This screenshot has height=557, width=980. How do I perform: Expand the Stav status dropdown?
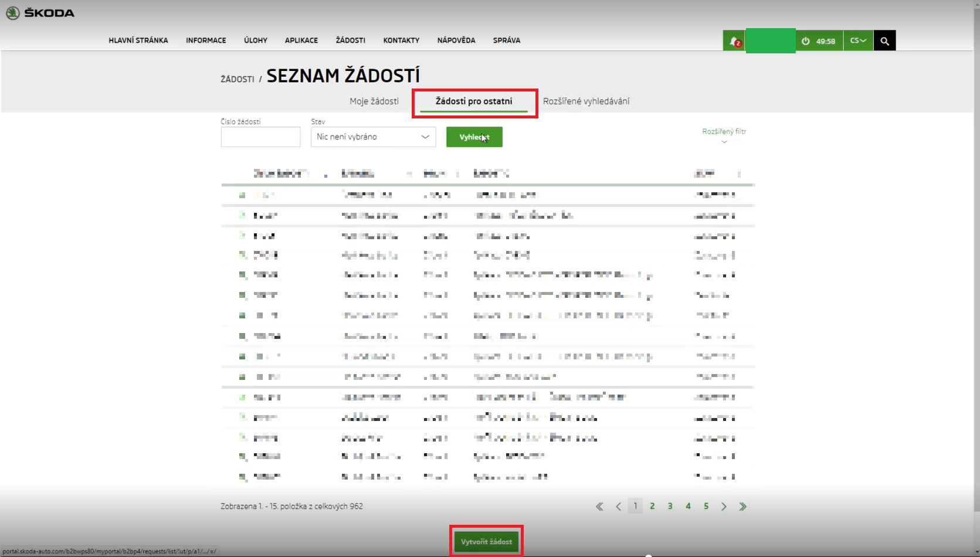pyautogui.click(x=373, y=137)
